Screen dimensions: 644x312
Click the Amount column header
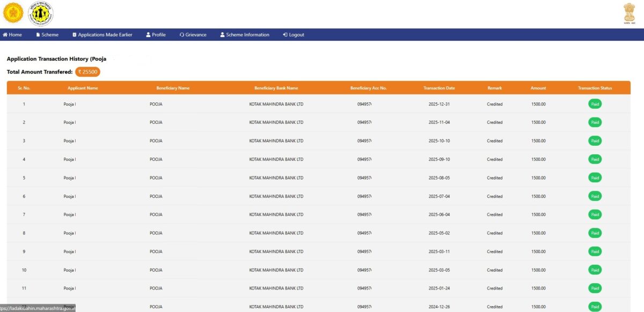click(x=538, y=87)
